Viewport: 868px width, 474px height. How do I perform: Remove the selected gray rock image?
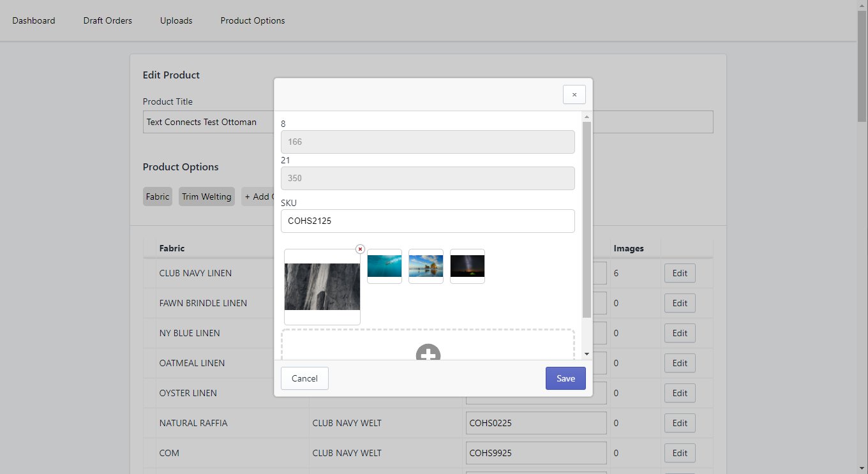pos(360,249)
